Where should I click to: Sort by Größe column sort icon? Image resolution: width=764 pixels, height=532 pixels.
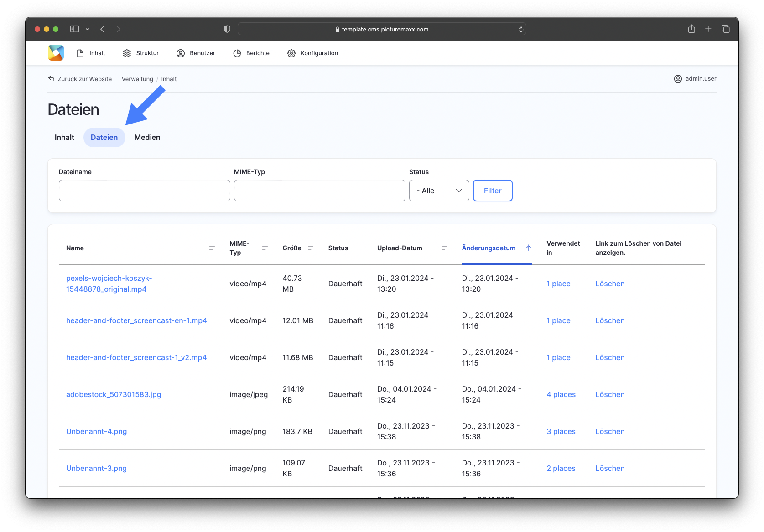click(311, 248)
